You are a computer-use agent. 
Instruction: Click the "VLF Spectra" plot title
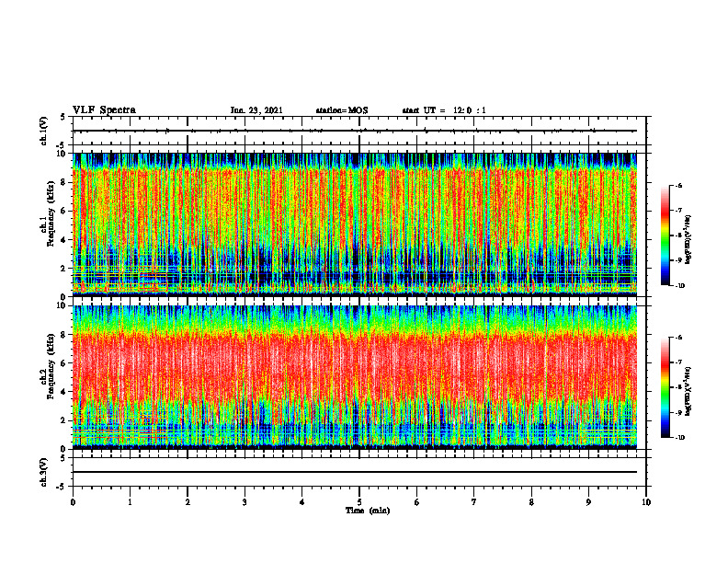[104, 110]
